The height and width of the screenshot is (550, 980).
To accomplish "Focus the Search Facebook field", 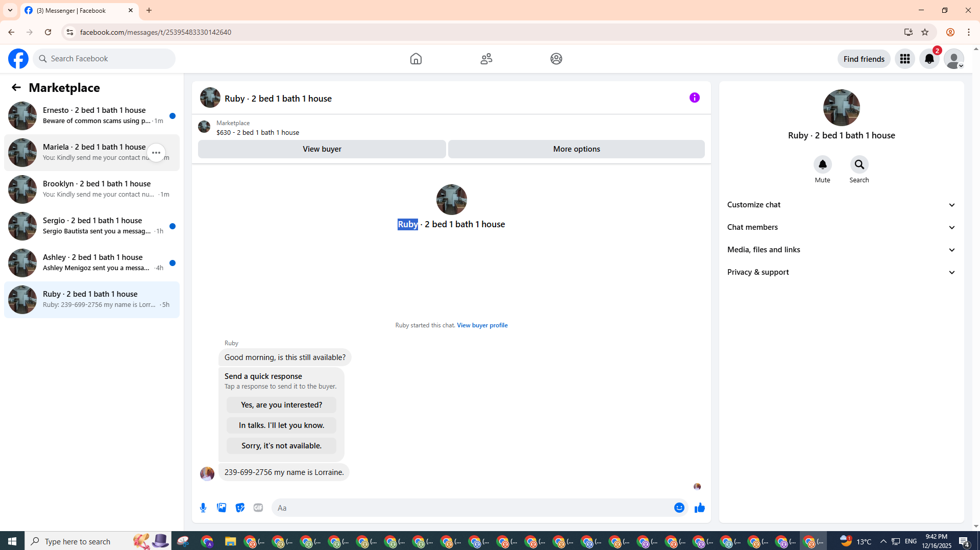I will coord(105,59).
